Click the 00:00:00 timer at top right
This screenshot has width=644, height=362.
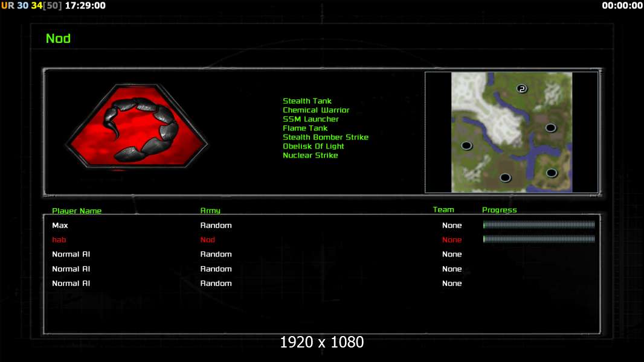click(x=622, y=5)
